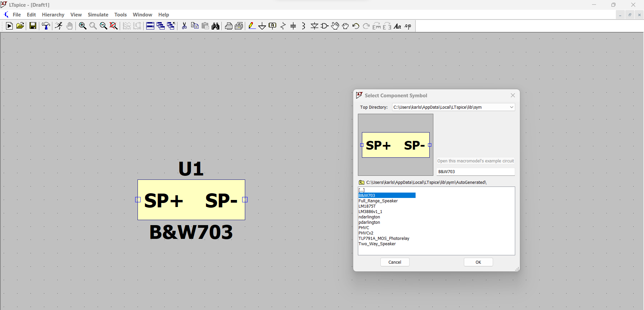Click the component name field showing B&W703
The image size is (644, 310).
coord(476,172)
